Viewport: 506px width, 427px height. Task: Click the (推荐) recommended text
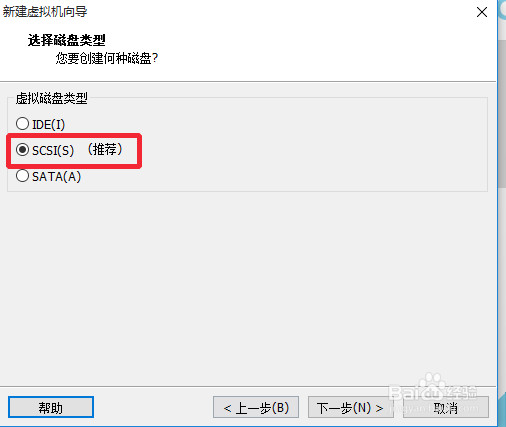point(105,149)
